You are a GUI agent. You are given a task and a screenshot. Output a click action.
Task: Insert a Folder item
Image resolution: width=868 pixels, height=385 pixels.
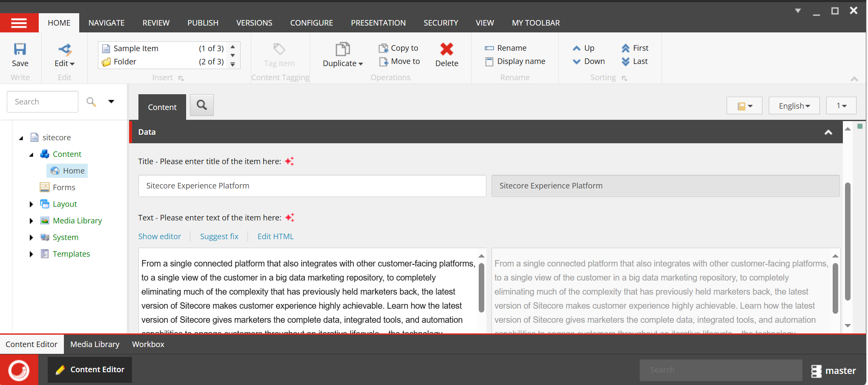[163, 62]
